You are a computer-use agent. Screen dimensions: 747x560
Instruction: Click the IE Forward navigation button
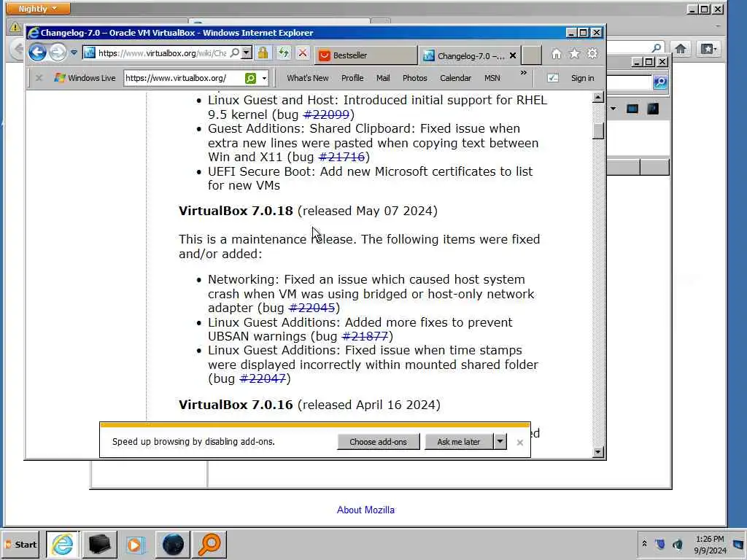pos(58,52)
